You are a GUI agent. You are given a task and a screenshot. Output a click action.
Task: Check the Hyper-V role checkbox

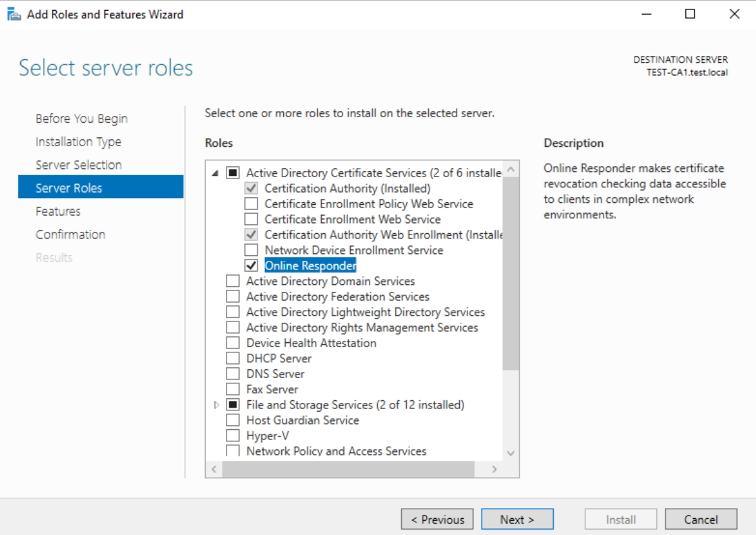(x=233, y=435)
